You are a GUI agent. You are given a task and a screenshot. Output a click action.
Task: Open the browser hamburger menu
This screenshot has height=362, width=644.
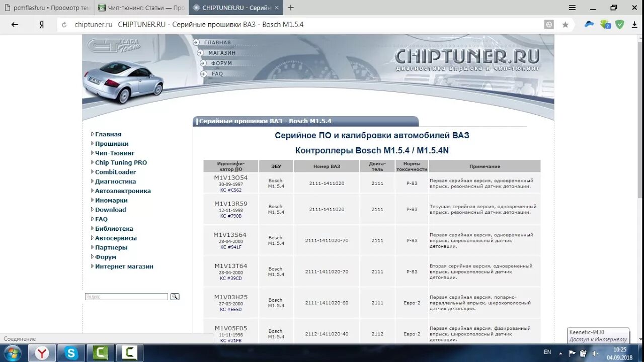tap(572, 8)
